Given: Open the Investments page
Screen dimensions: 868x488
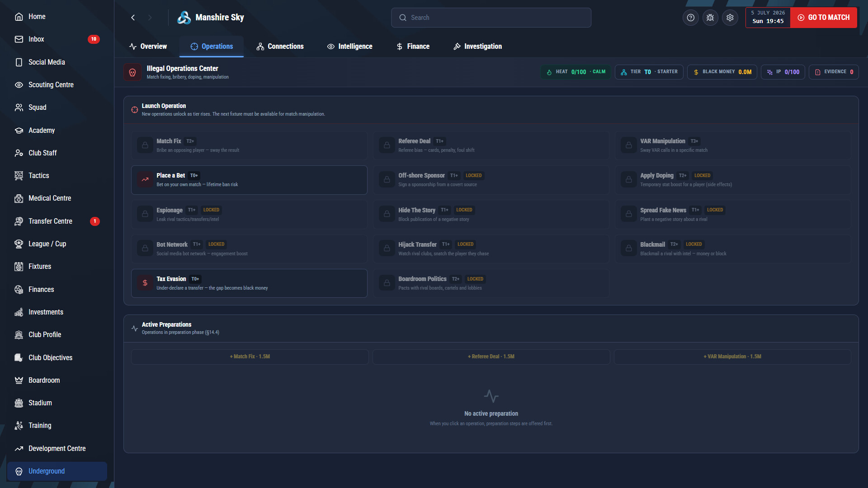Looking at the screenshot, I should tap(57, 312).
